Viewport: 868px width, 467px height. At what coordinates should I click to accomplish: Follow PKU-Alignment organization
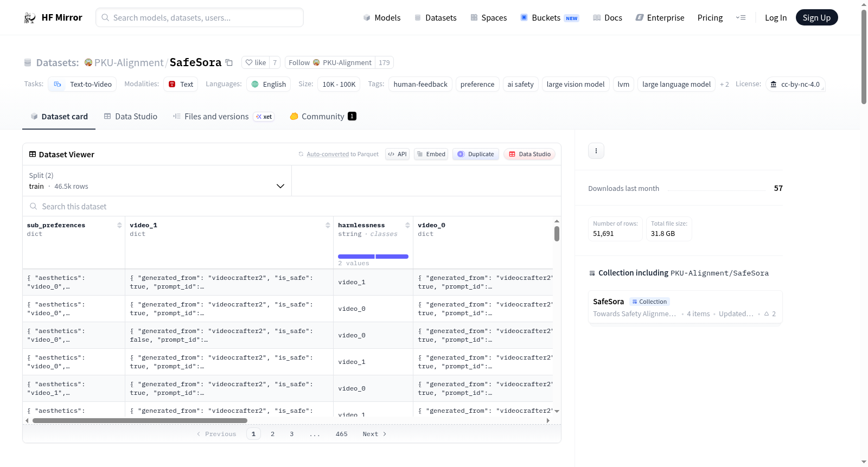pyautogui.click(x=330, y=62)
